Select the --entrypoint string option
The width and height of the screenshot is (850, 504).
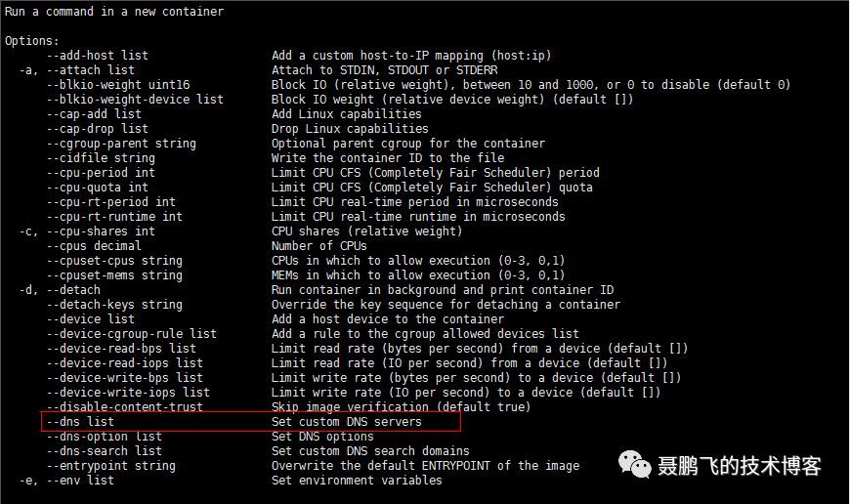[111, 466]
